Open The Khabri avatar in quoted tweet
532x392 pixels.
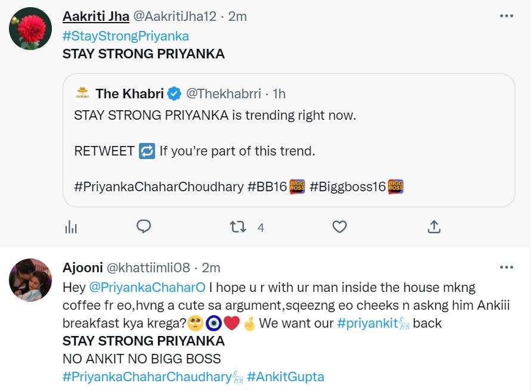(x=82, y=94)
